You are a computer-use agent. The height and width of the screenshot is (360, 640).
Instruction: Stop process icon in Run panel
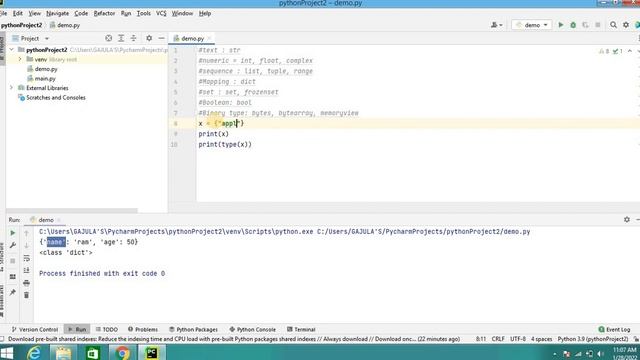[x=13, y=261]
